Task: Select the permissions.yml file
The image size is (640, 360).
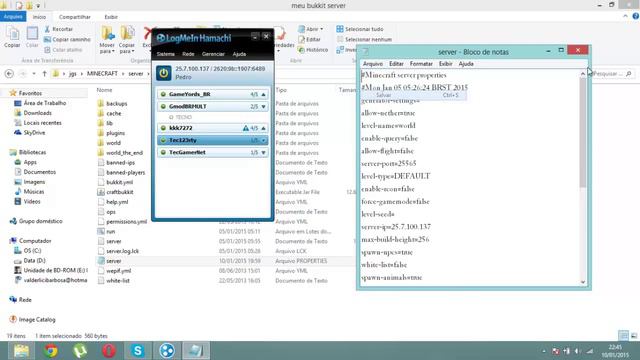Action: [x=126, y=222]
